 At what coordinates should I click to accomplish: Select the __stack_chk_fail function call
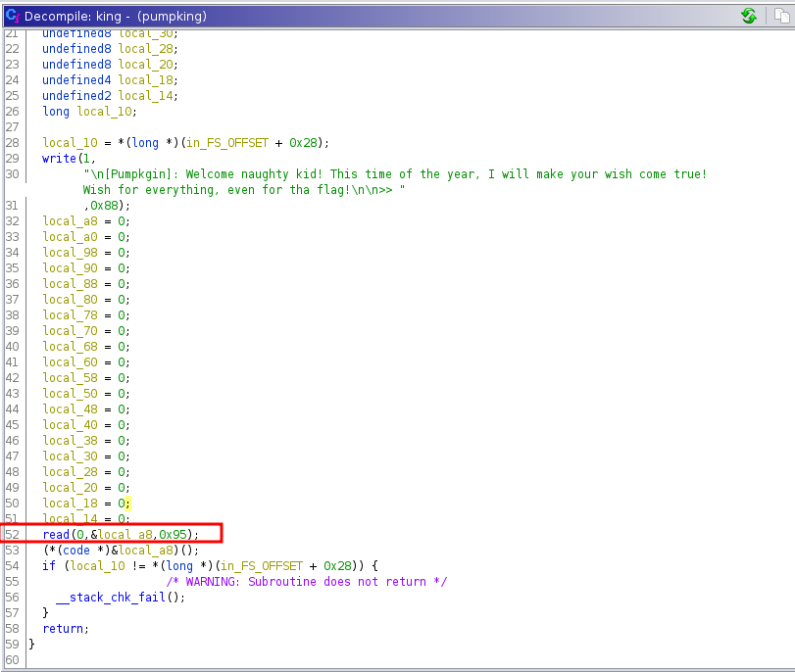[119, 597]
